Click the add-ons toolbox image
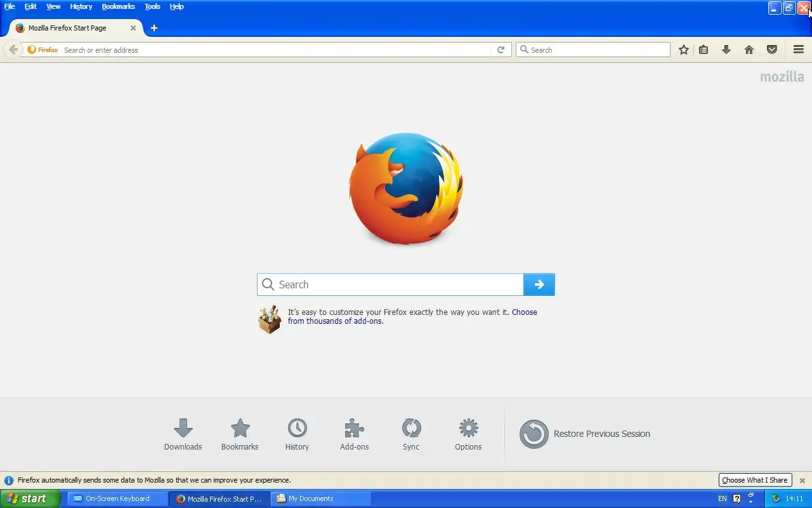The image size is (812, 508). click(x=270, y=319)
